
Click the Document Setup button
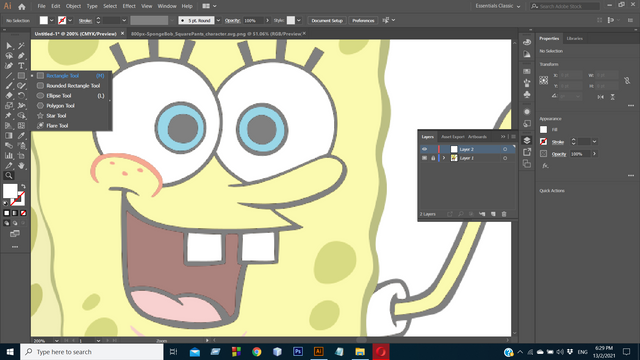(x=327, y=20)
